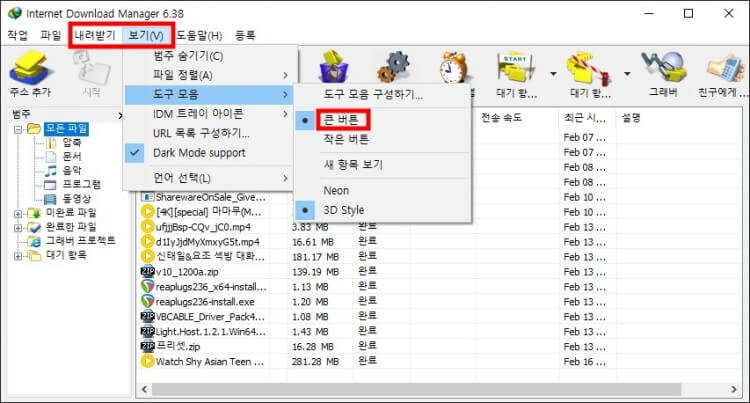The width and height of the screenshot is (750, 403).
Task: Toggle Dark Mode support checkmark
Action: point(134,152)
